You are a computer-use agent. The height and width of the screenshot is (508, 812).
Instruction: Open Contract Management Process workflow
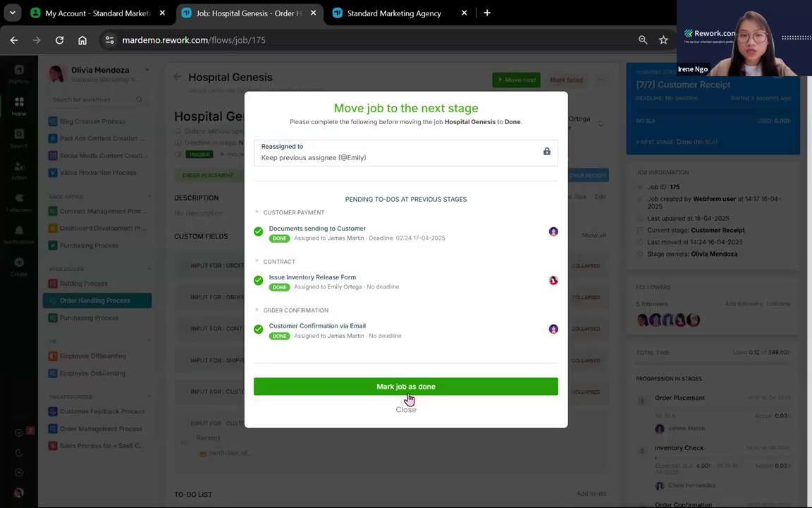tap(97, 211)
